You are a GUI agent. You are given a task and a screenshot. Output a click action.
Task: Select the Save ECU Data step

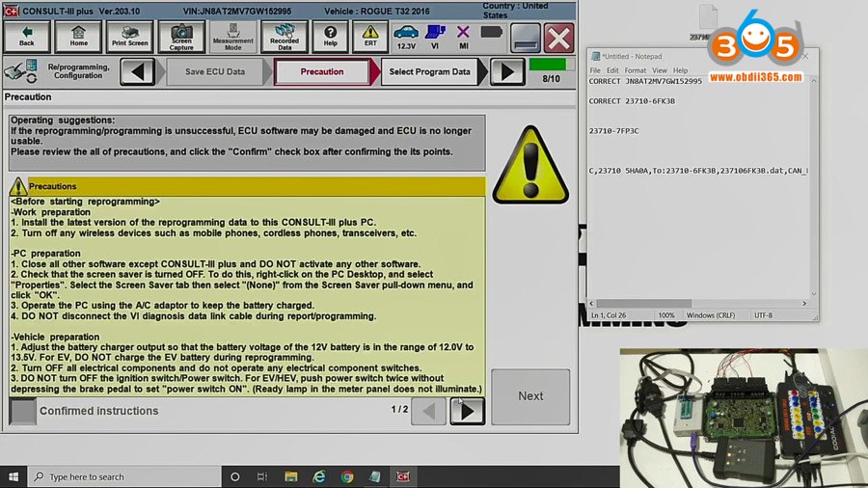215,72
